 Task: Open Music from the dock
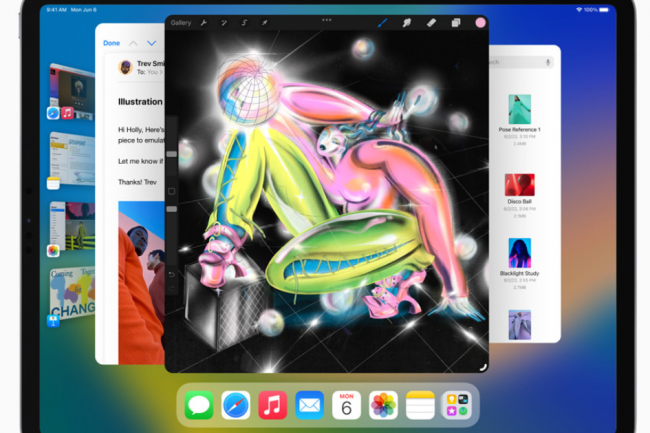(273, 405)
